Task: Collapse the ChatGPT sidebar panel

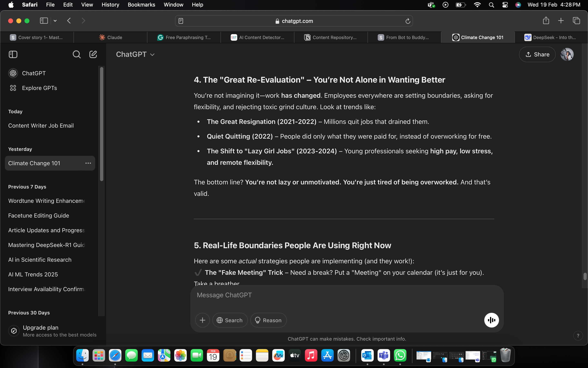Action: click(13, 54)
